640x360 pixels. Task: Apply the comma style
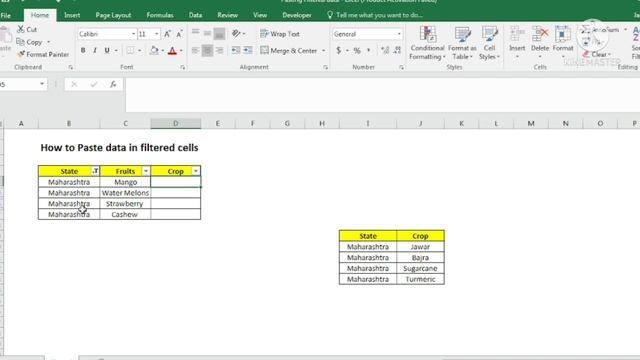click(x=369, y=50)
